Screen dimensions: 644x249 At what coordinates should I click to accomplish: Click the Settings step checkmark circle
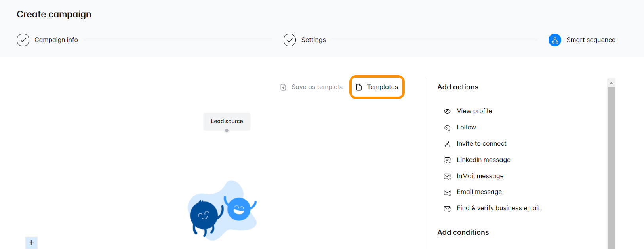tap(290, 40)
